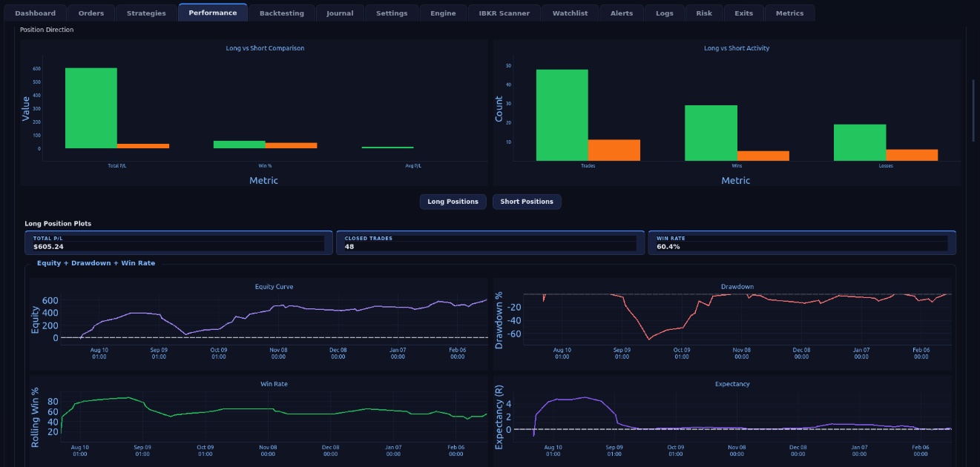Click the green Total P/L comparison bar
980x467 pixels.
(x=91, y=107)
